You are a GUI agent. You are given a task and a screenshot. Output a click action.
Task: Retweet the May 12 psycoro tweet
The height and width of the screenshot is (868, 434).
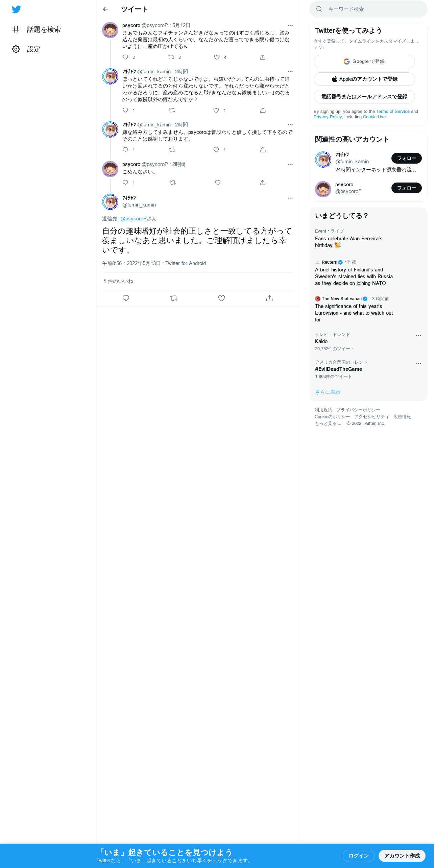171,57
